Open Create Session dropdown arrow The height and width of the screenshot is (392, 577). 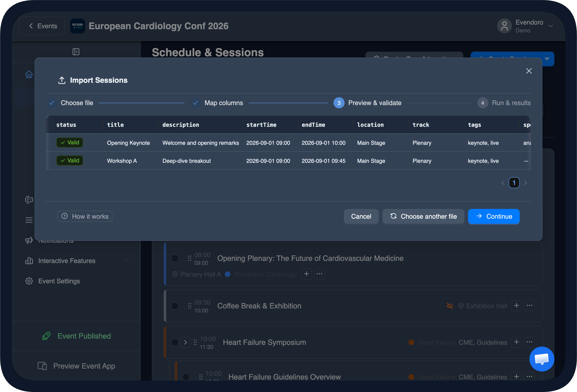point(547,59)
